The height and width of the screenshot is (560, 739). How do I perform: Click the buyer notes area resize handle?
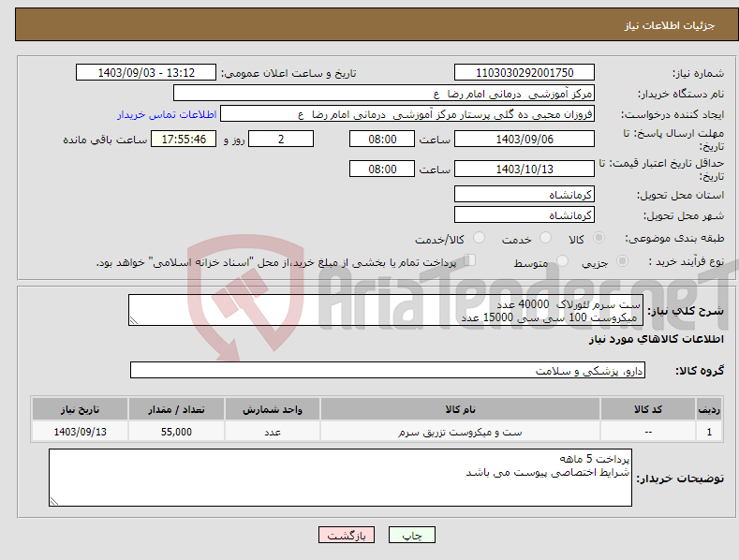click(54, 501)
